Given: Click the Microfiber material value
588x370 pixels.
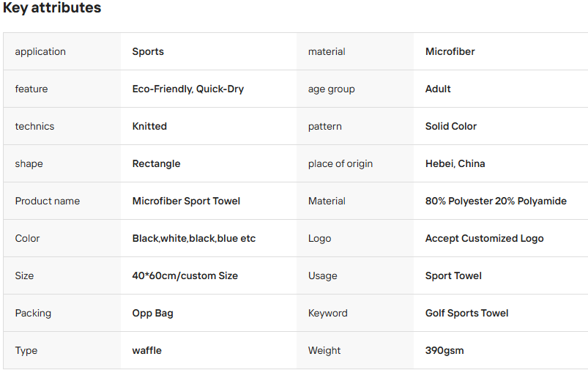Looking at the screenshot, I should click(450, 51).
